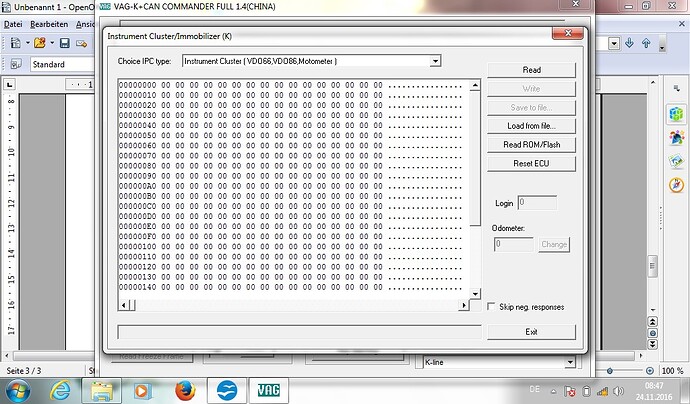Close the Instrument Cluster/Immobilizer dialog
The width and height of the screenshot is (690, 404).
point(568,33)
